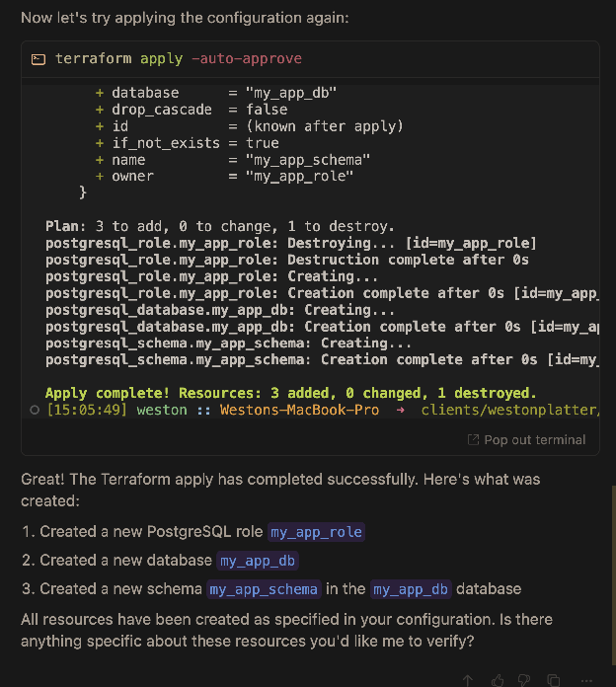Image resolution: width=616 pixels, height=687 pixels.
Task: Click the my_app_role code tag
Action: pos(316,532)
